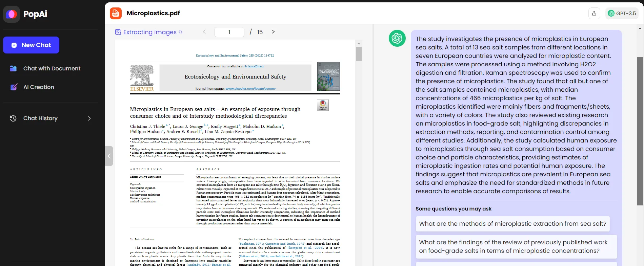Image resolution: width=644 pixels, height=266 pixels.
Task: Go to next PDF page
Action: (273, 32)
